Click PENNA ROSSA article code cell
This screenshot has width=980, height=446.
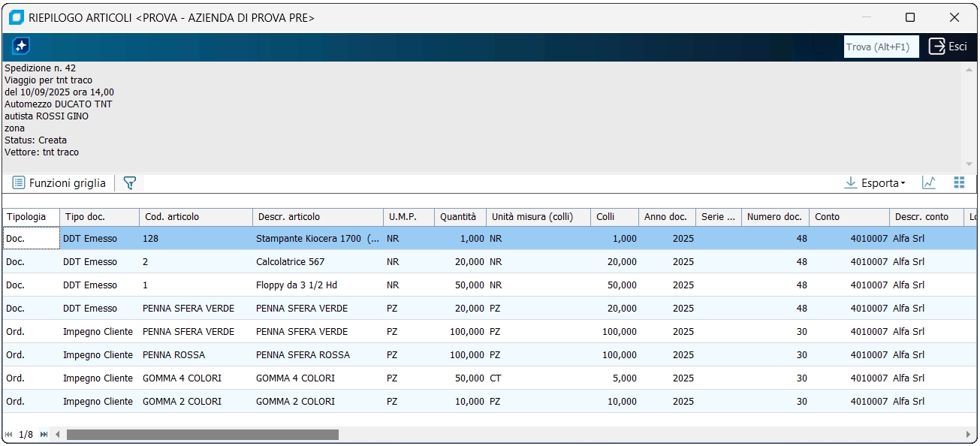coord(196,355)
